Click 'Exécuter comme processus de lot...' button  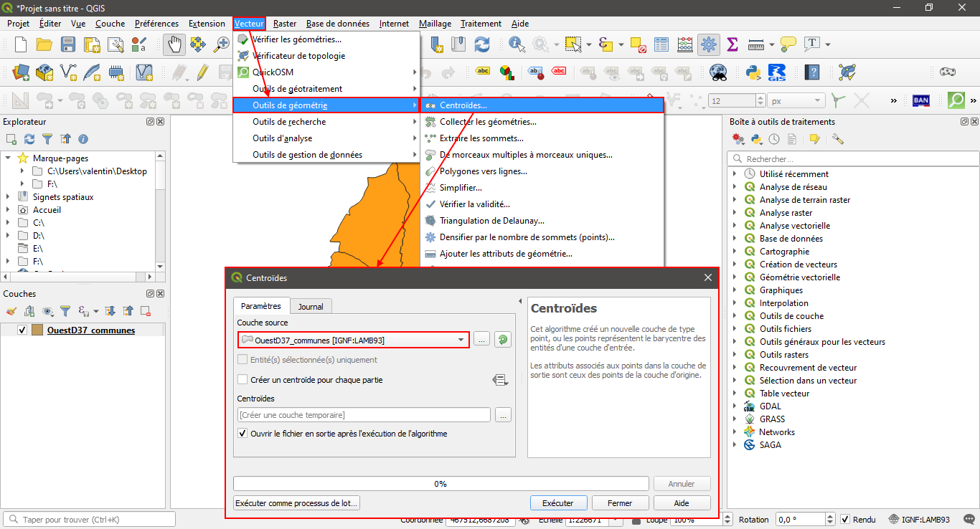pos(296,503)
